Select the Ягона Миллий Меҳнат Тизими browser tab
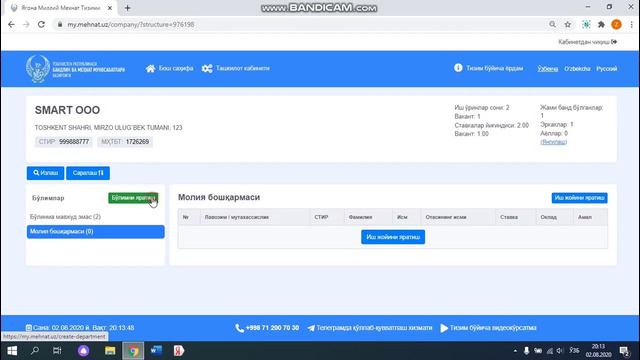640x360 pixels. click(61, 8)
